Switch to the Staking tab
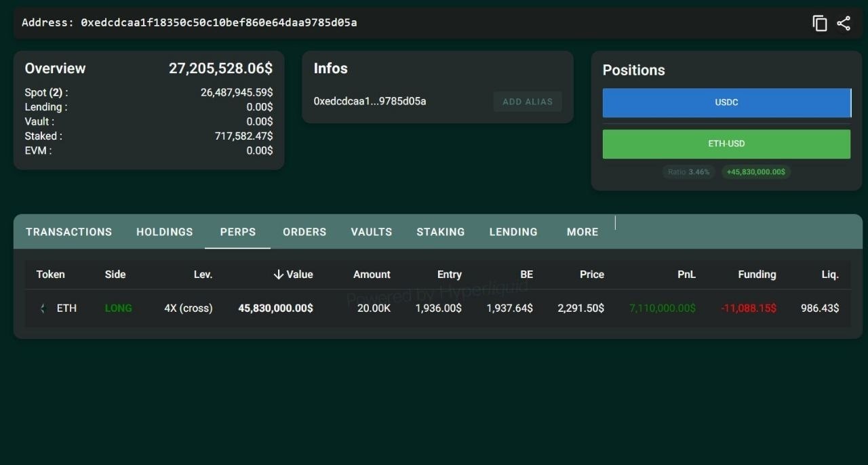Viewport: 868px width, 465px height. click(x=441, y=232)
